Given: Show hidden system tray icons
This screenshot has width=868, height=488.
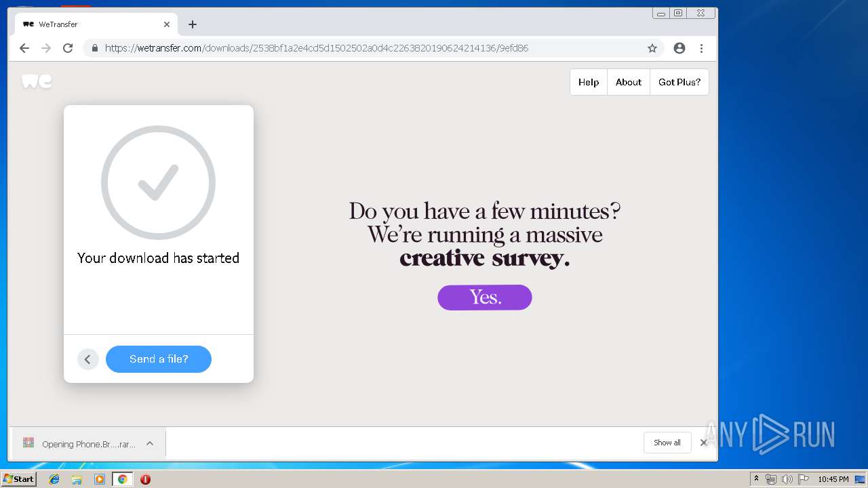Looking at the screenshot, I should (756, 479).
